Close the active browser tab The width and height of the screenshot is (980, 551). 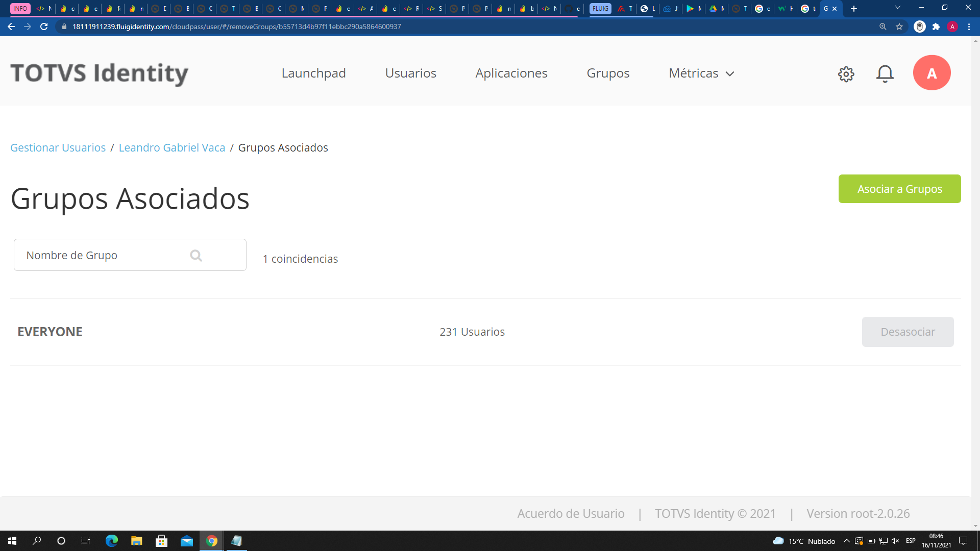pos(835,9)
